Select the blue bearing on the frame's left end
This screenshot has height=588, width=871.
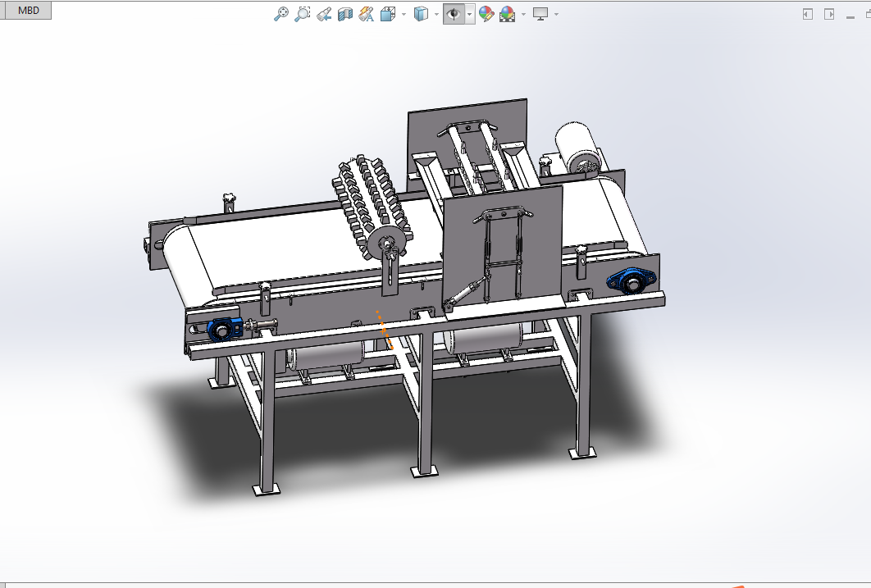tap(224, 329)
